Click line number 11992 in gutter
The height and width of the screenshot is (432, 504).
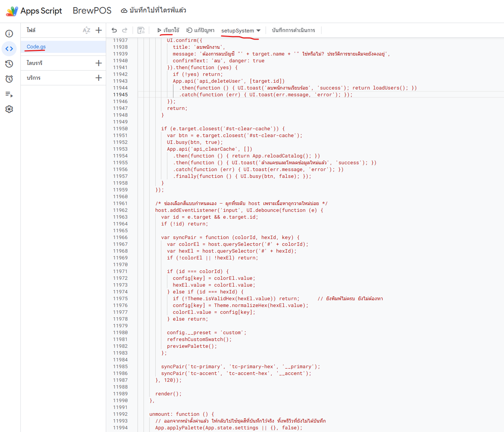[121, 414]
